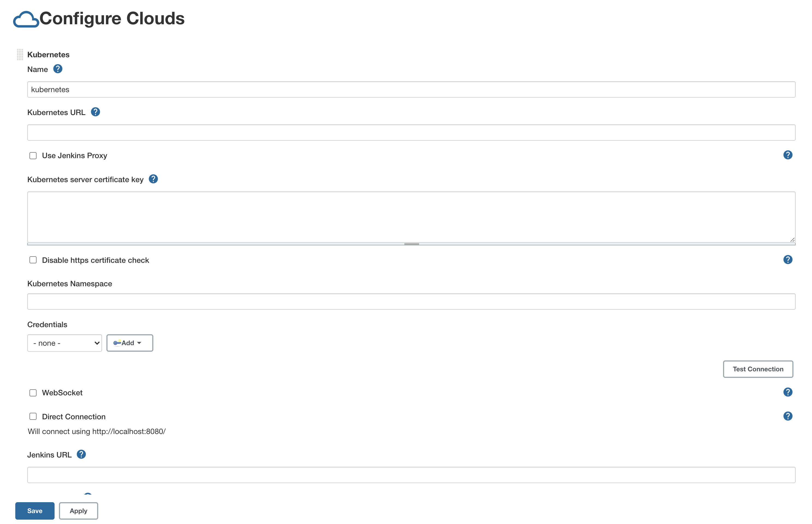Click the help icon next to Name
The image size is (812, 524).
coord(58,69)
